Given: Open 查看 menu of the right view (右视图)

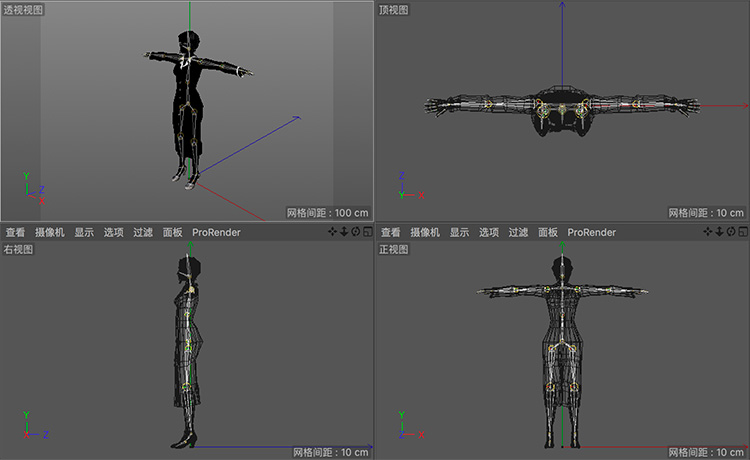Looking at the screenshot, I should (15, 232).
